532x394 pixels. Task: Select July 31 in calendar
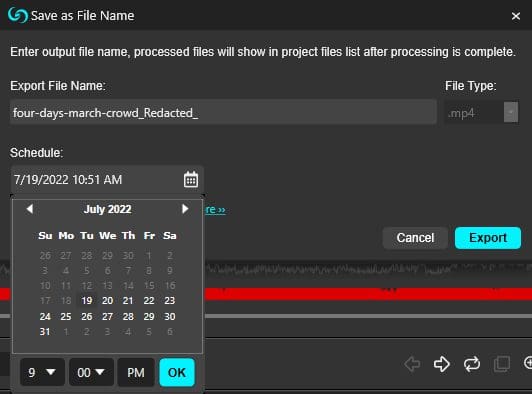tap(45, 332)
